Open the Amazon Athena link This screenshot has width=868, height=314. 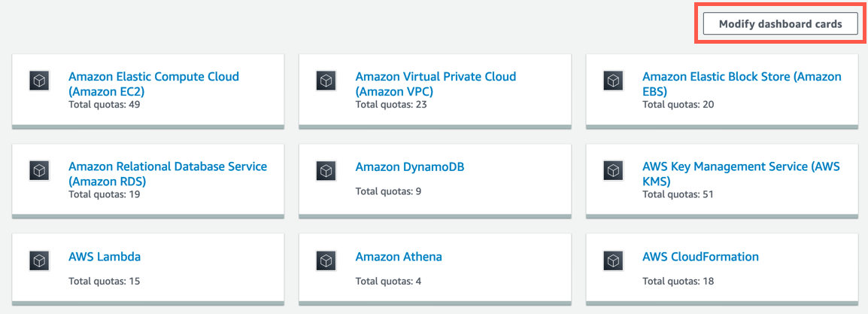coord(399,257)
